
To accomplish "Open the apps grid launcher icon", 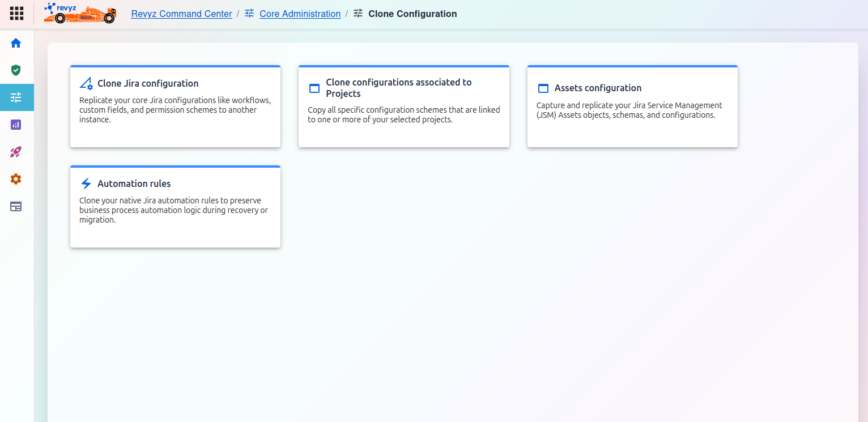I will click(16, 14).
